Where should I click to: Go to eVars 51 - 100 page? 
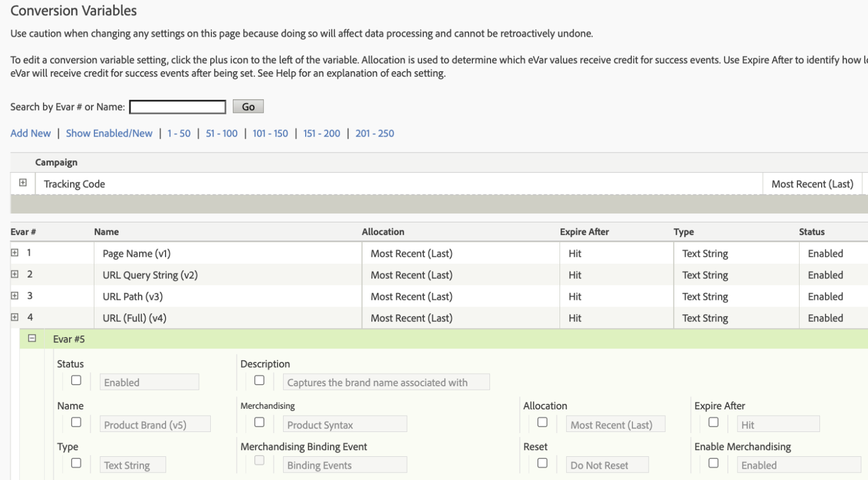pos(222,133)
